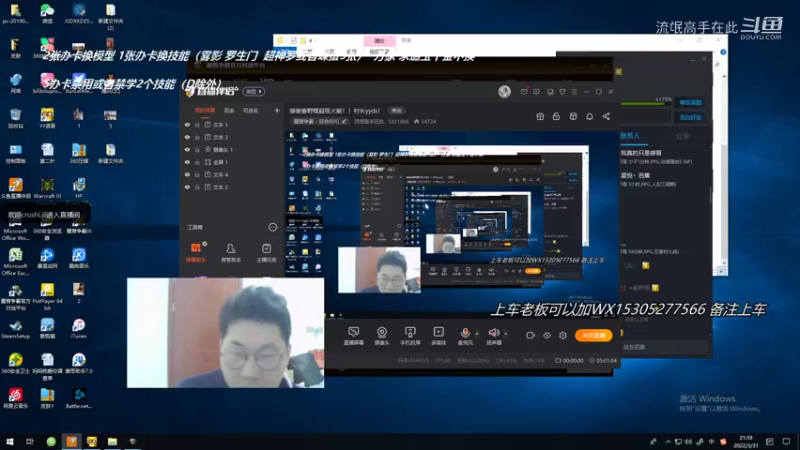Open the PotPlayer 64 bit desktop icon

(x=47, y=296)
